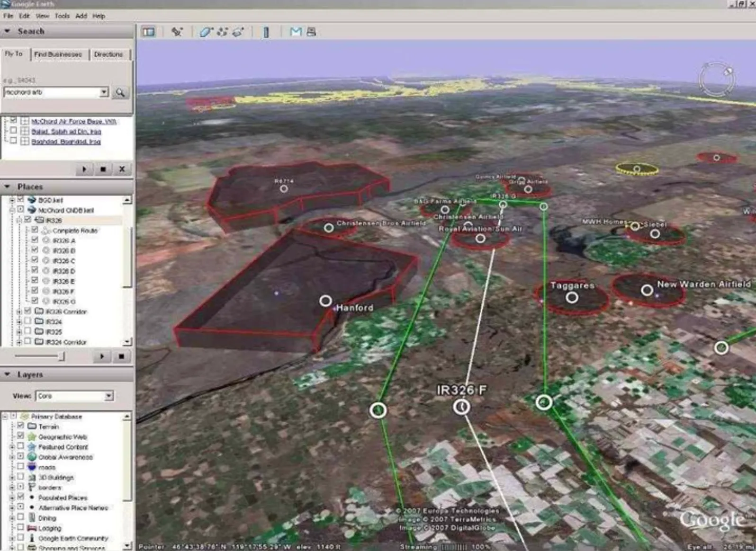Click the Hanford placemark circle on map

(x=325, y=301)
